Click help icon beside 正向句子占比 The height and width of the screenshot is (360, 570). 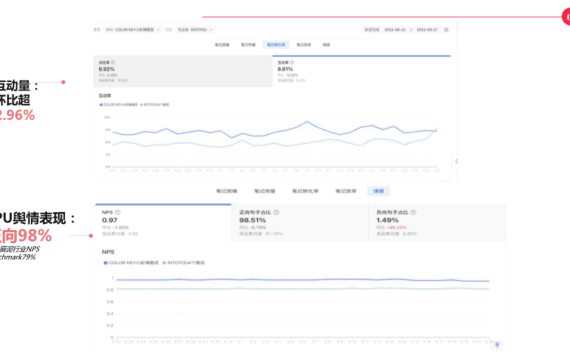click(276, 212)
